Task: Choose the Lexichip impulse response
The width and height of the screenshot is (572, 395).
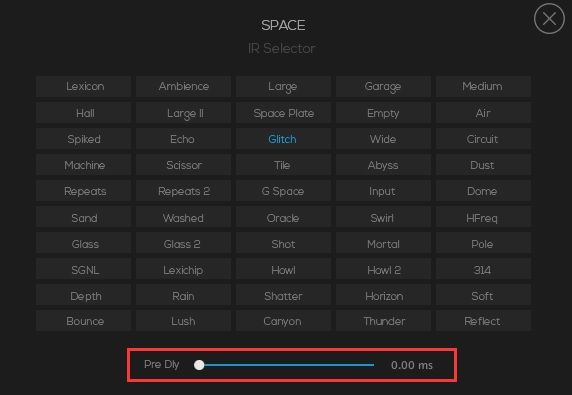Action: [x=183, y=270]
